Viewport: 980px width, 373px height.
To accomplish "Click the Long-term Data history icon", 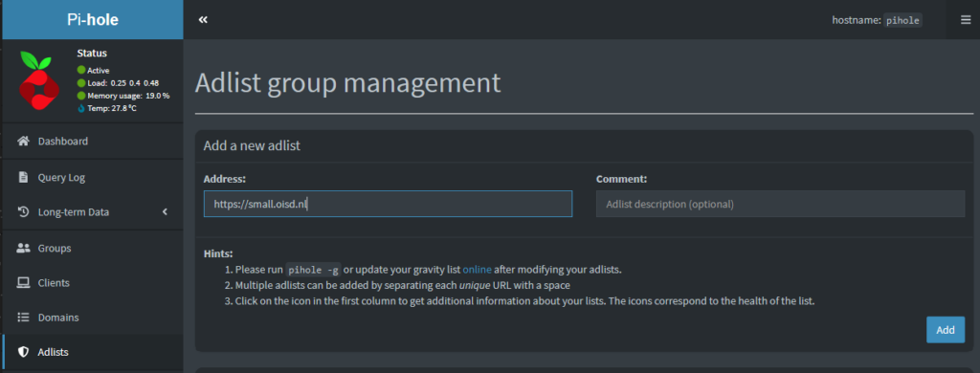I will coord(23,211).
